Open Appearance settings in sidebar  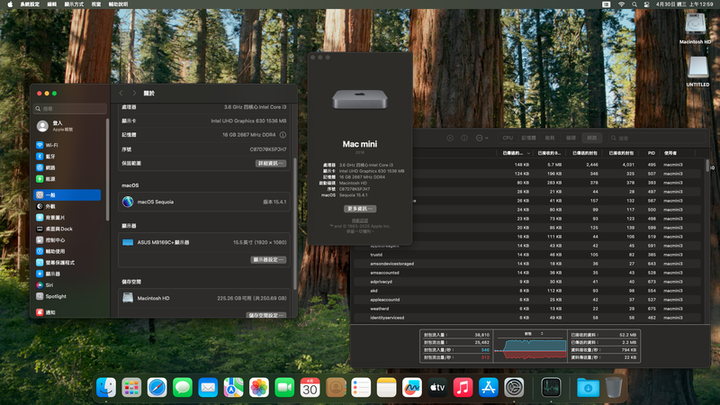pos(67,207)
